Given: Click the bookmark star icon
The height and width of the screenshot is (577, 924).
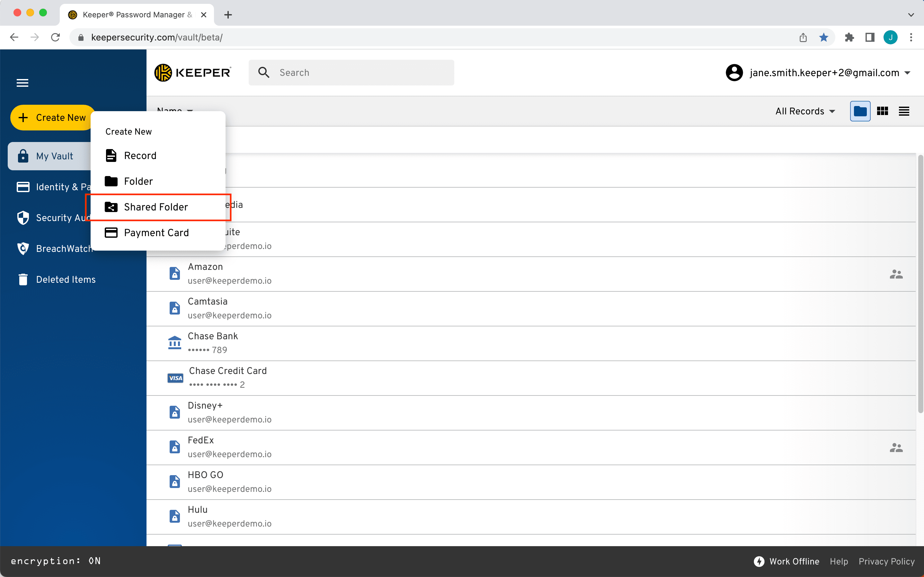Looking at the screenshot, I should coord(823,37).
